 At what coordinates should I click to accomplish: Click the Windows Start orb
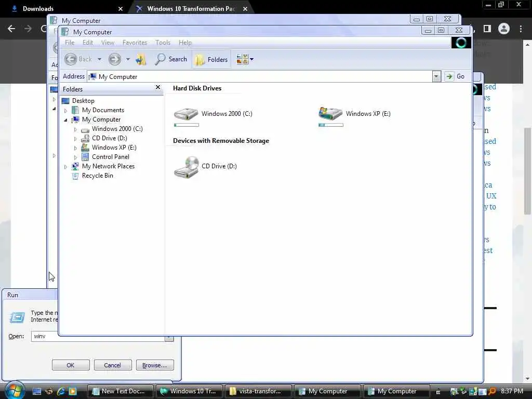15,390
